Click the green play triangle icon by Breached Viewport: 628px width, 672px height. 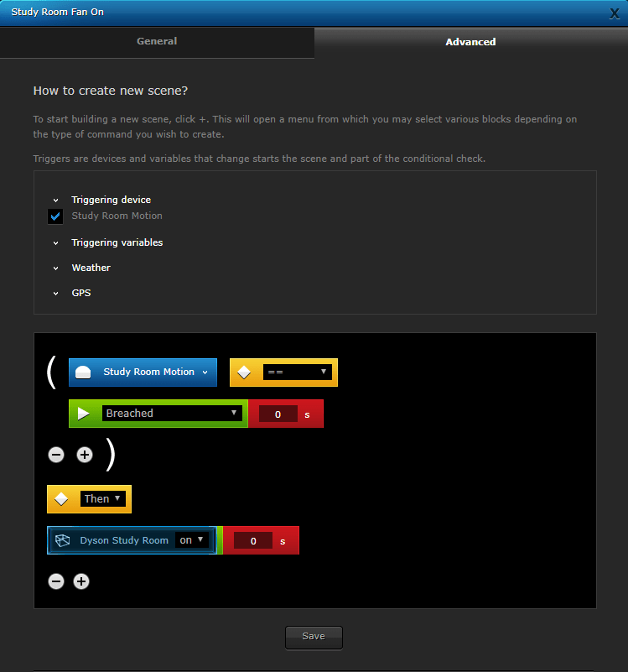click(83, 414)
